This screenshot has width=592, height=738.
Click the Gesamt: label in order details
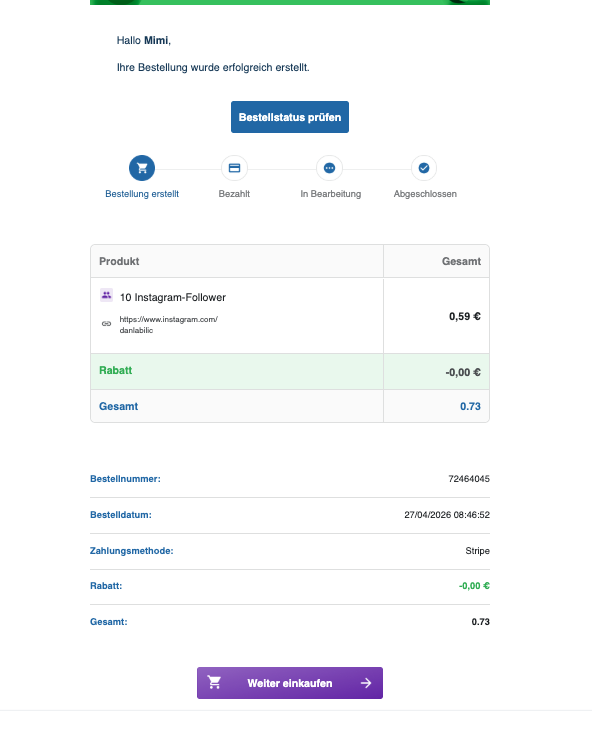pos(108,622)
